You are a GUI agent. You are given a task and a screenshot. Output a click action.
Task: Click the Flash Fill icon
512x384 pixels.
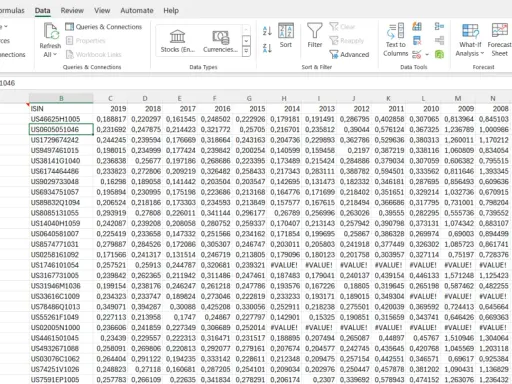pos(417,26)
